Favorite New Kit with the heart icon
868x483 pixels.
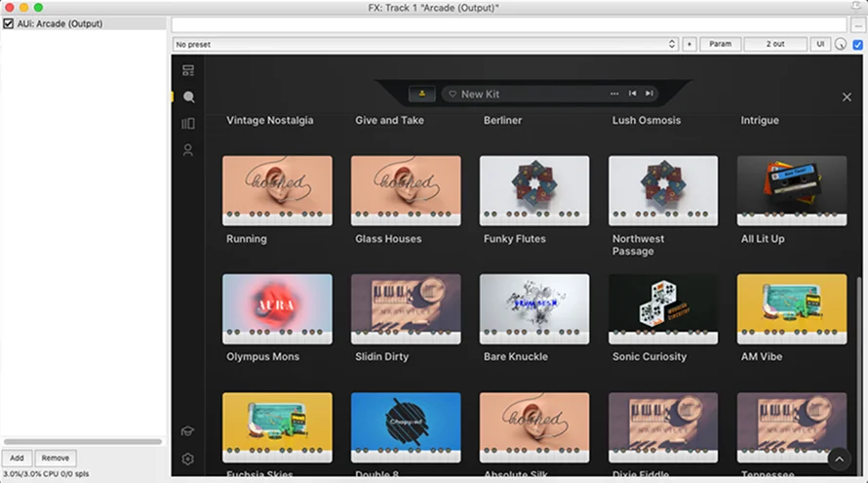(x=453, y=94)
